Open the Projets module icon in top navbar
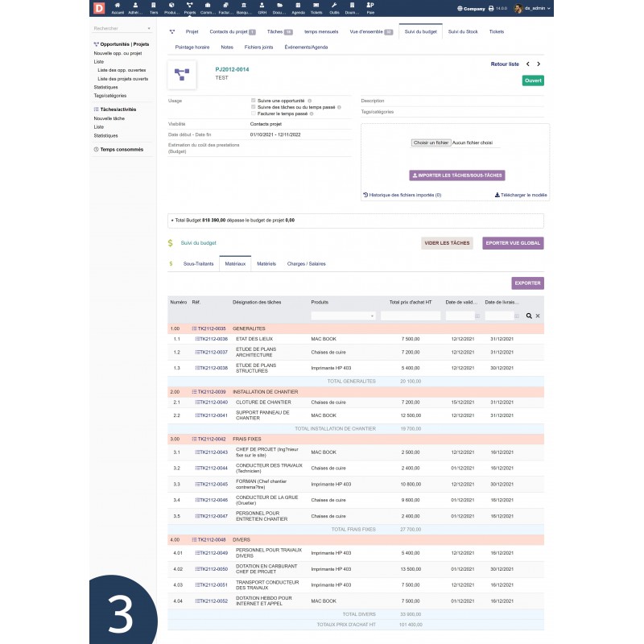The height and width of the screenshot is (644, 644). 189,8
